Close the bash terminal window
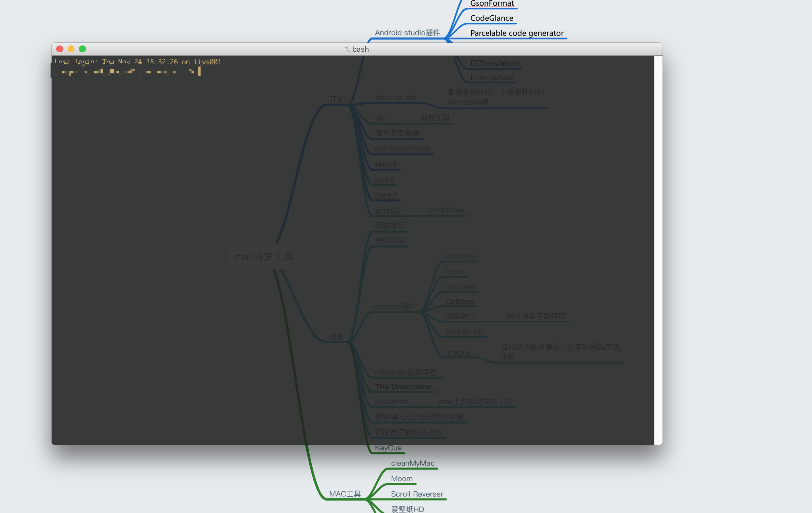812x513 pixels. point(60,49)
